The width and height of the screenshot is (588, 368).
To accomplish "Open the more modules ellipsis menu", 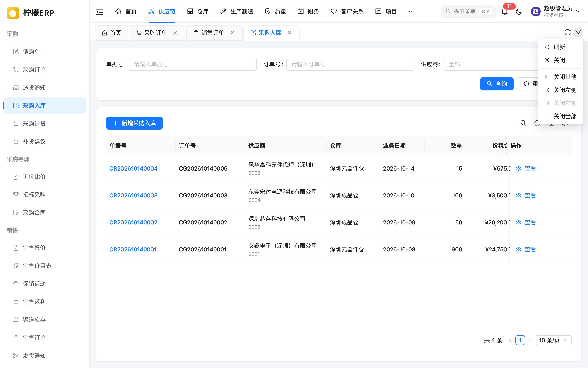I will pyautogui.click(x=411, y=11).
